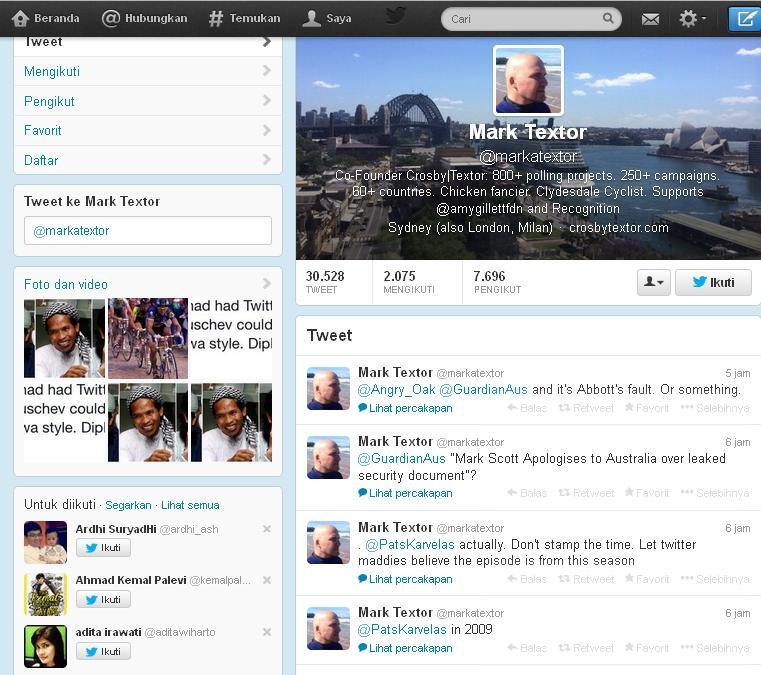Reply to the Abbott's fault tweet
The height and width of the screenshot is (675, 761).
[x=527, y=408]
